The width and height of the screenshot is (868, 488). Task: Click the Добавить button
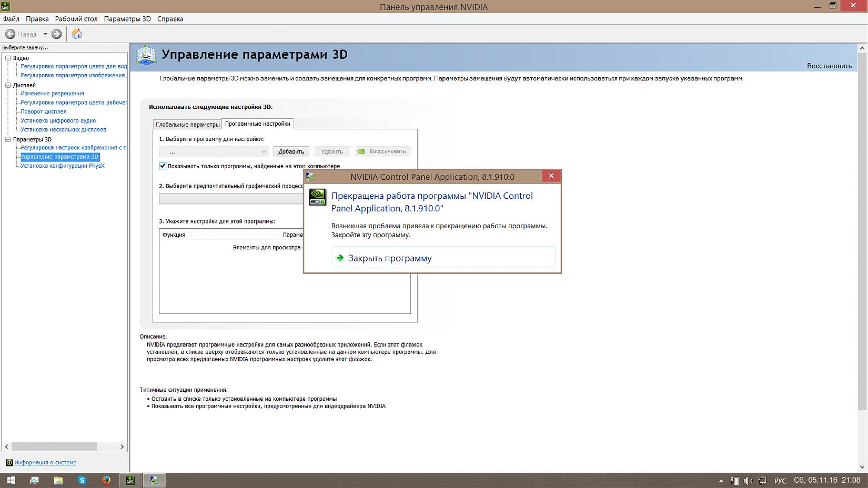291,151
